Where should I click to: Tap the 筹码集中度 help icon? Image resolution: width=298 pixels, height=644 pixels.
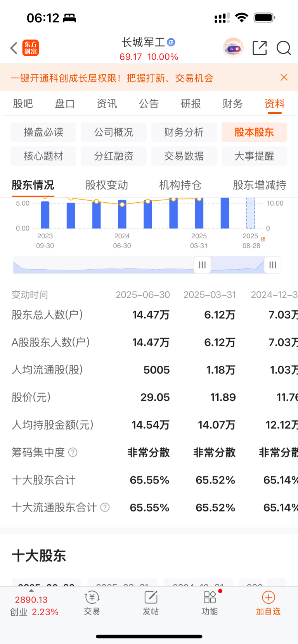click(73, 452)
